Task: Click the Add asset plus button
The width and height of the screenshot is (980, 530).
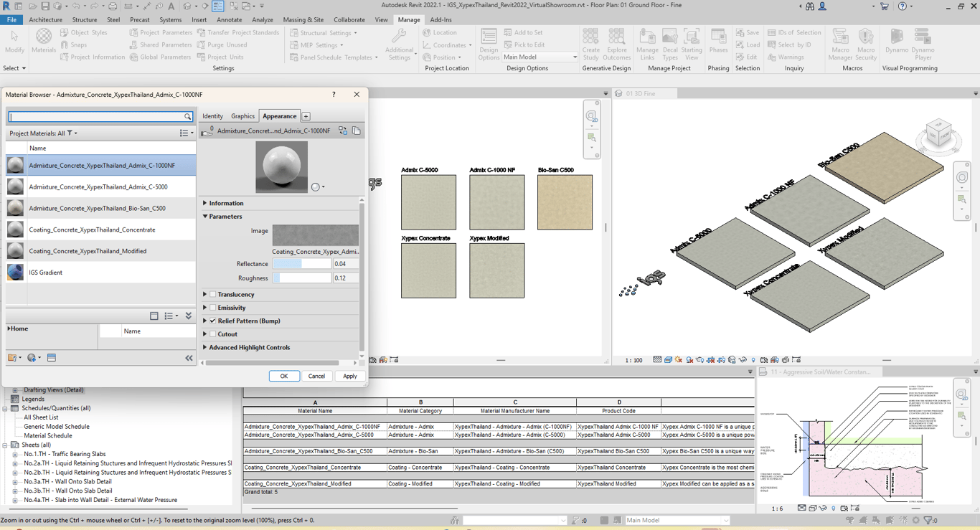Action: pos(306,116)
